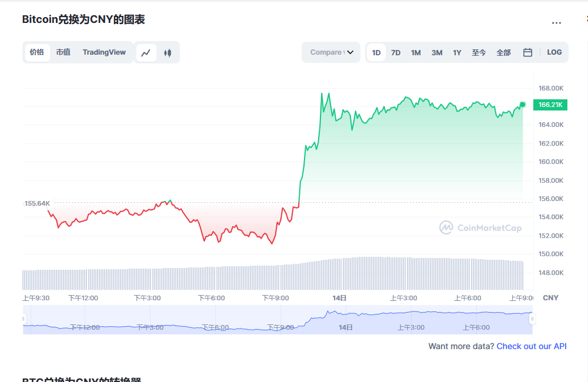Screen dimensions: 588x382
Task: Click the Check out our API link
Action: (x=531, y=346)
